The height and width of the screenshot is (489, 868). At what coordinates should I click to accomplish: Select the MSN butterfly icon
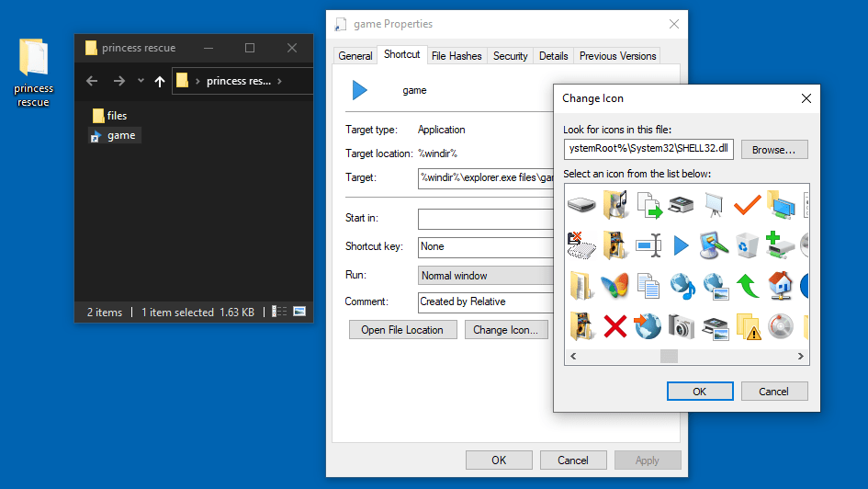click(x=614, y=285)
